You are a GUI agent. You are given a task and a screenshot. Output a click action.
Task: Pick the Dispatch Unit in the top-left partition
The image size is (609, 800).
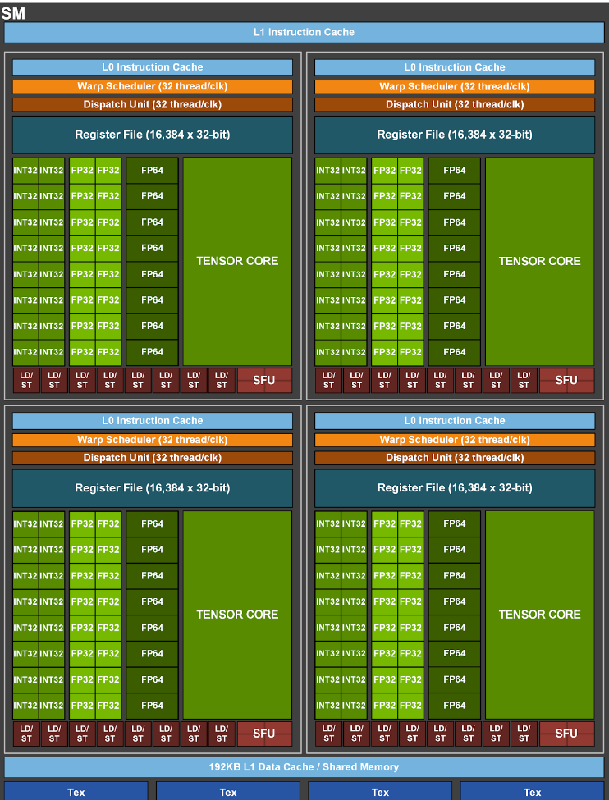[153, 105]
